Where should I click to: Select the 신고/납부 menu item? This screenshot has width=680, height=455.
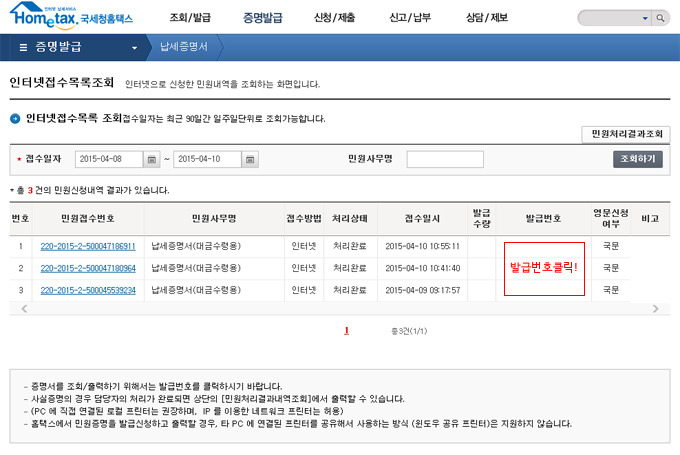coord(410,18)
